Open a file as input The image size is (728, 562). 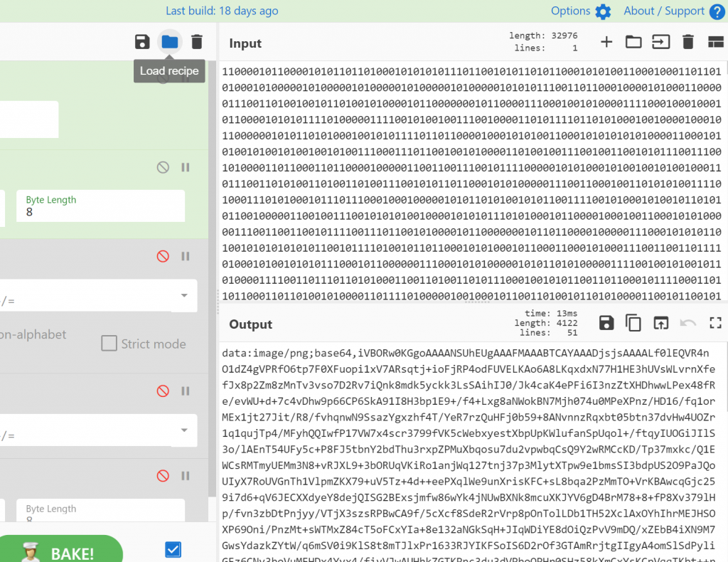coord(633,42)
